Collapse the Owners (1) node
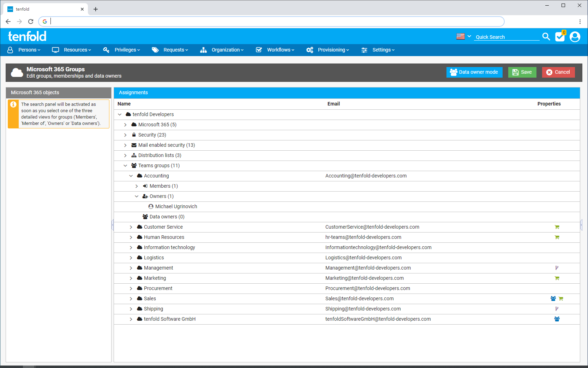This screenshot has width=588, height=368. pyautogui.click(x=137, y=196)
